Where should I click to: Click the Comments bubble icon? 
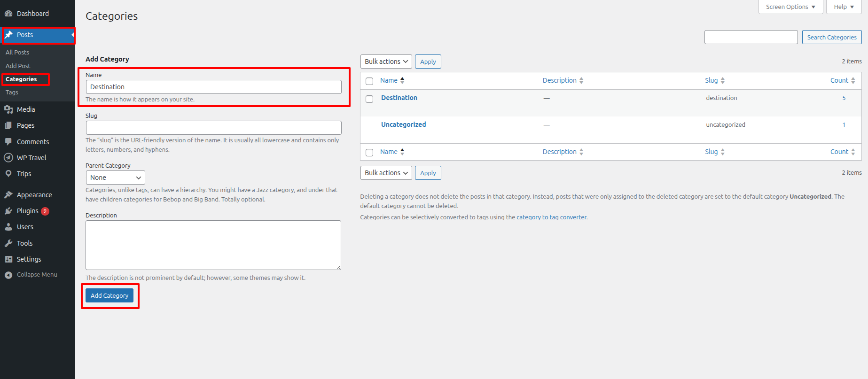8,141
